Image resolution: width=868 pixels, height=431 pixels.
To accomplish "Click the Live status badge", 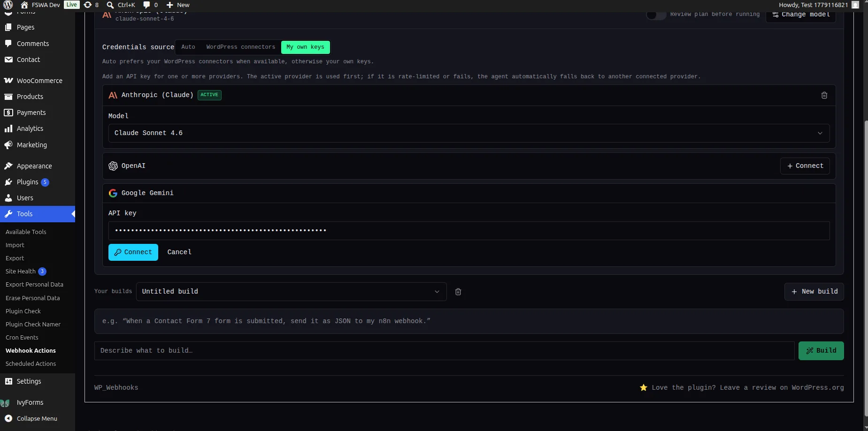I will click(x=72, y=5).
